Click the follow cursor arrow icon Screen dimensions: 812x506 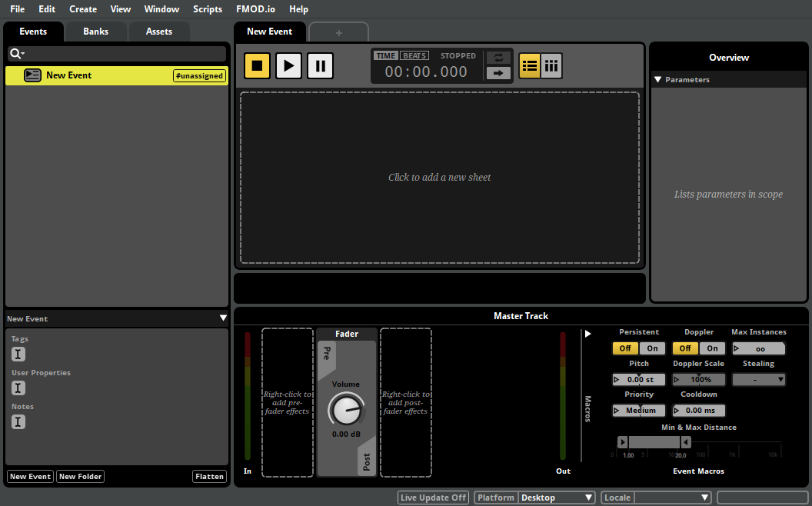(498, 73)
